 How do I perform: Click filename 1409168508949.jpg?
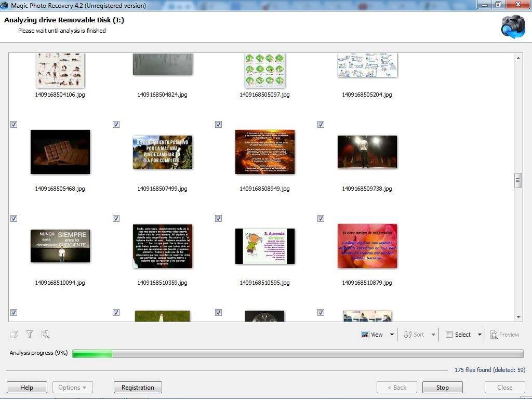click(264, 189)
